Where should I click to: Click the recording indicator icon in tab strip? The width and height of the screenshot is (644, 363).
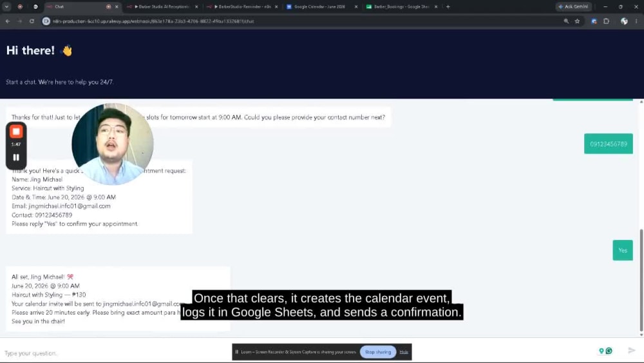pos(20,6)
